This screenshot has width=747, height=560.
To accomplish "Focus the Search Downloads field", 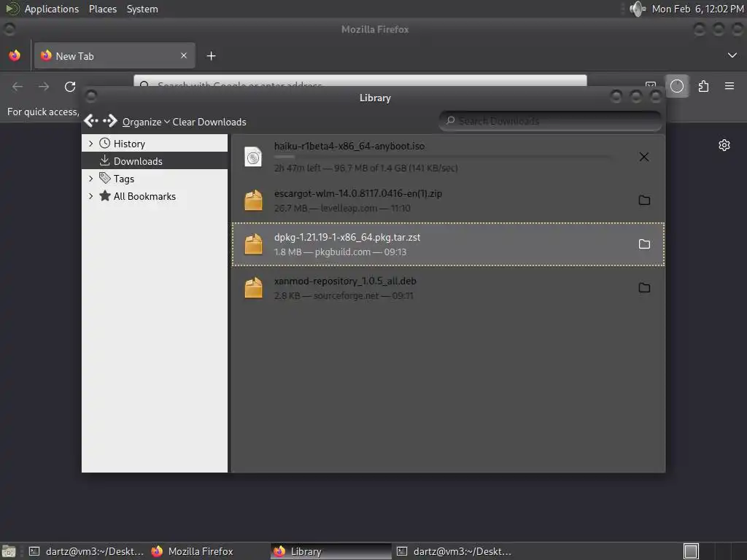I will [x=550, y=121].
